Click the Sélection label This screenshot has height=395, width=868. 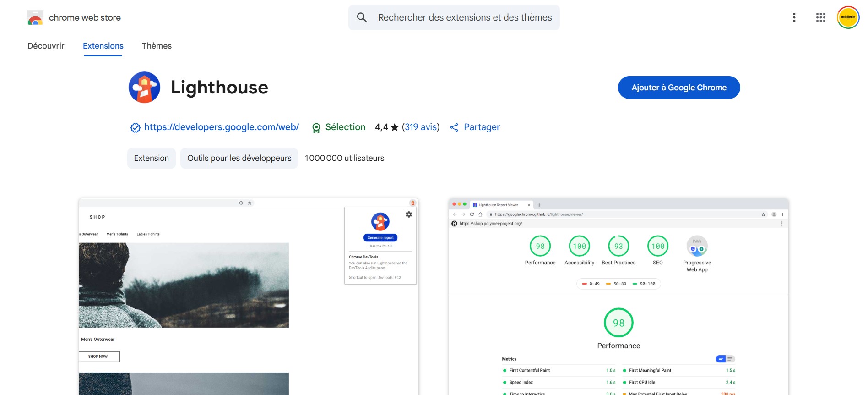coord(345,127)
